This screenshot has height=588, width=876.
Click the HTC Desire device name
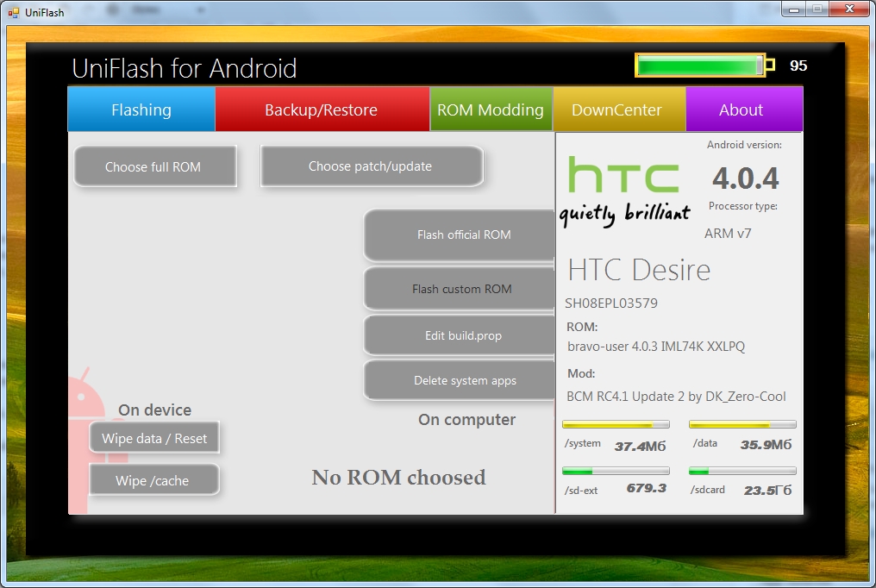639,270
